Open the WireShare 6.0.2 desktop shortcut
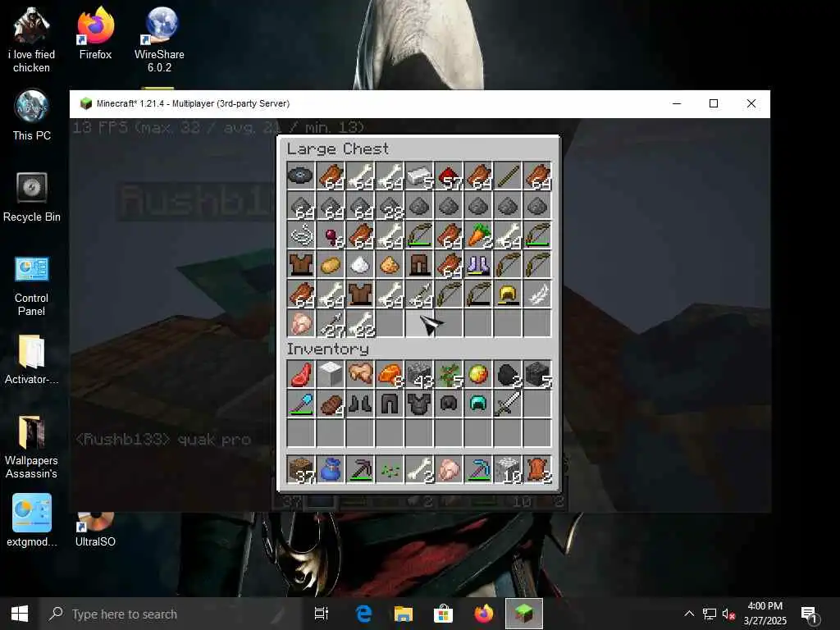This screenshot has height=630, width=840. pyautogui.click(x=160, y=39)
